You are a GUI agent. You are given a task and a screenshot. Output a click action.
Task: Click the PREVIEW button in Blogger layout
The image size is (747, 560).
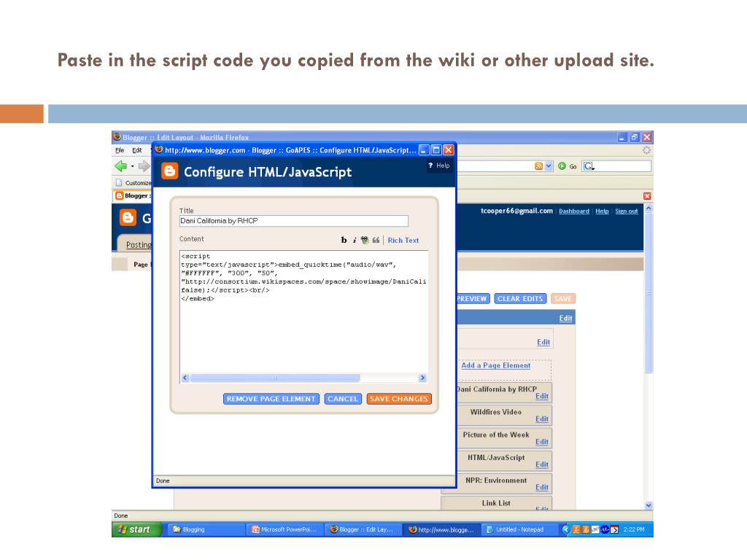pos(472,298)
